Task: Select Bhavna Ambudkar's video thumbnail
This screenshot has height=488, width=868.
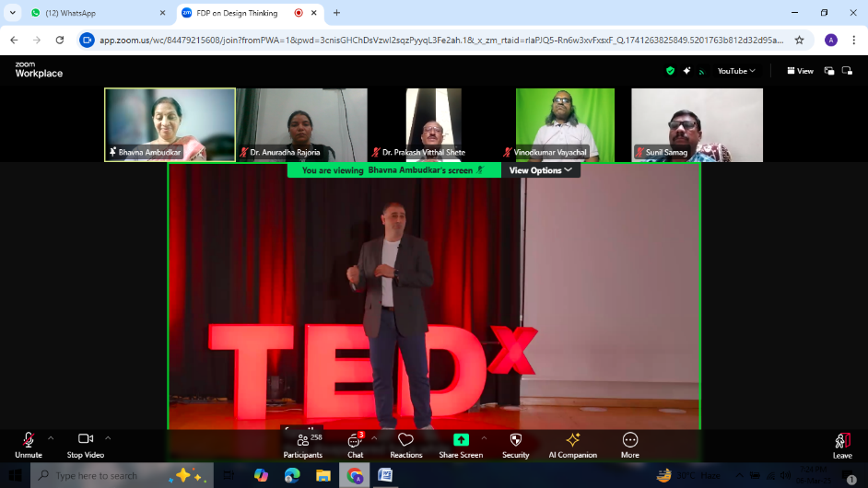Action: pos(170,124)
